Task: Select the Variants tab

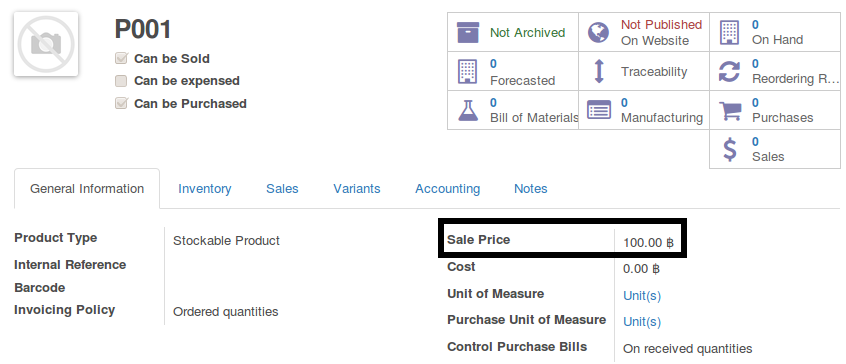Action: pyautogui.click(x=357, y=189)
